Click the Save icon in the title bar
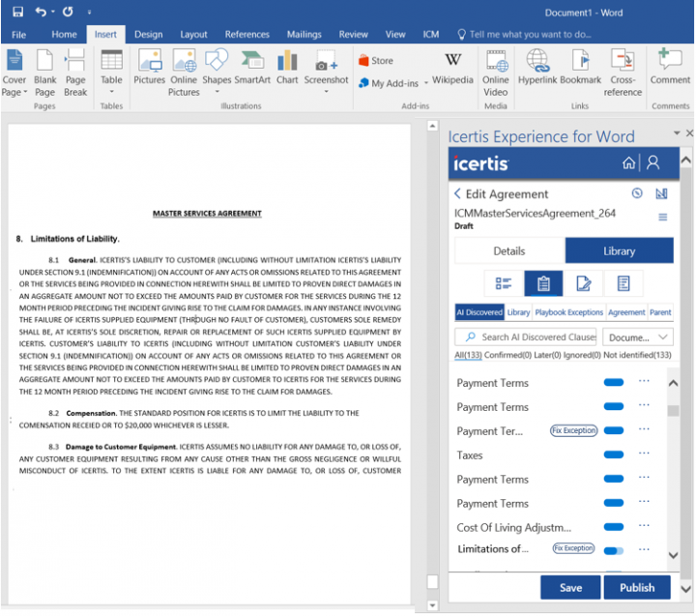Screen dimensions: 696x616 [17, 12]
